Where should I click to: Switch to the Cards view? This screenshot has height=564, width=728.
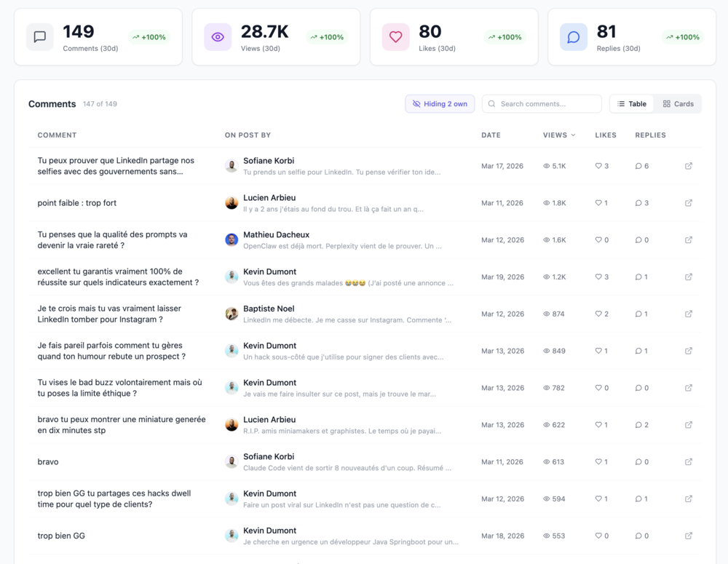[x=677, y=103]
